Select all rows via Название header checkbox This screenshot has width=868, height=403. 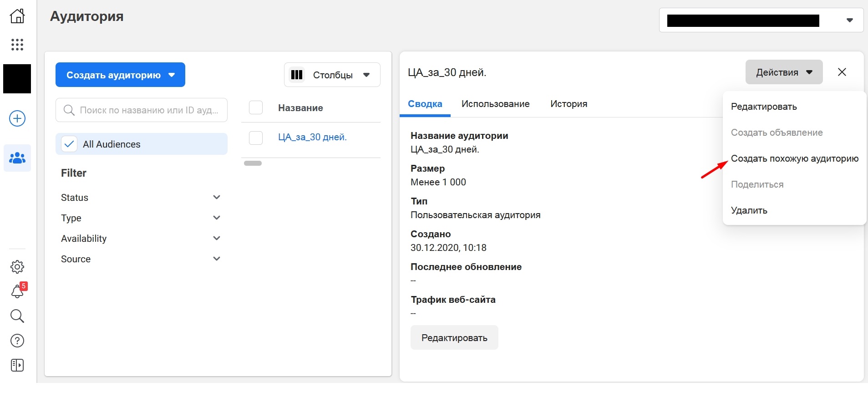[256, 108]
